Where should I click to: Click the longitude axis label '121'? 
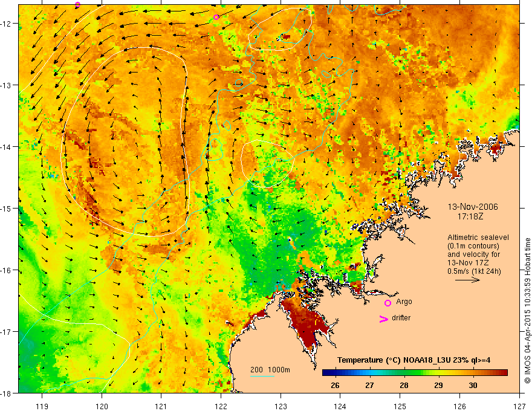[161, 406]
